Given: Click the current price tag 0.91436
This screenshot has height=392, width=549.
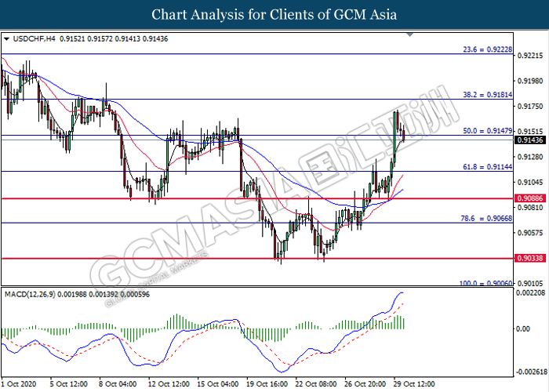Looking at the screenshot, I should pyautogui.click(x=531, y=140).
